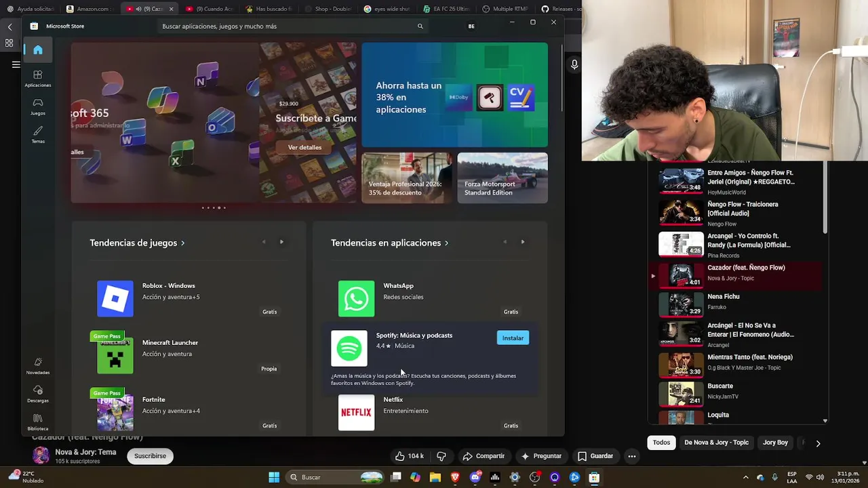This screenshot has width=868, height=488.
Task: Open Forza Motorsport Standard Edition tile
Action: click(502, 178)
